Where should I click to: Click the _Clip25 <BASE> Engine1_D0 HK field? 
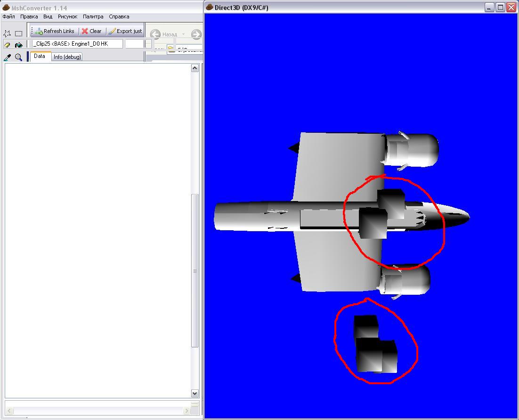point(77,44)
